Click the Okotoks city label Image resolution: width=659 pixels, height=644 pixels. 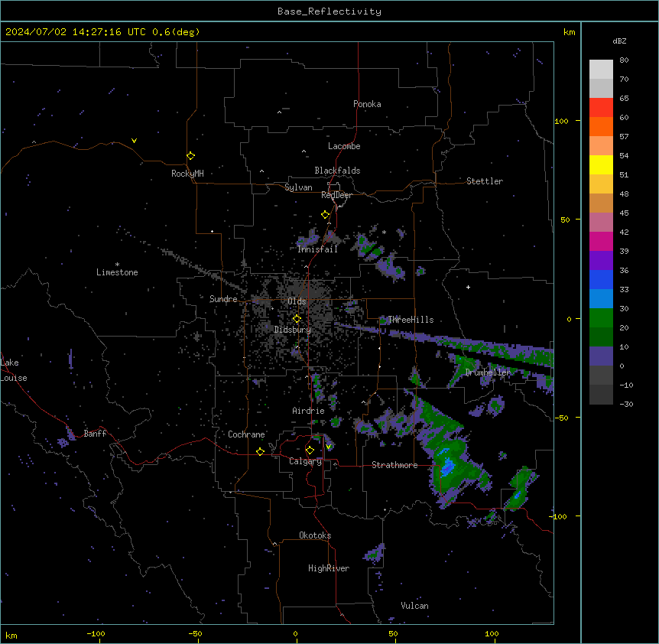coord(315,535)
